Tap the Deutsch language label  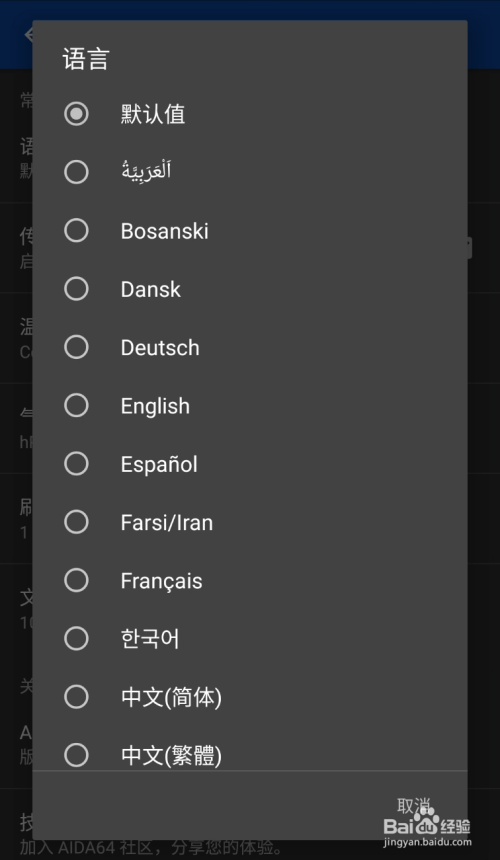click(x=160, y=348)
